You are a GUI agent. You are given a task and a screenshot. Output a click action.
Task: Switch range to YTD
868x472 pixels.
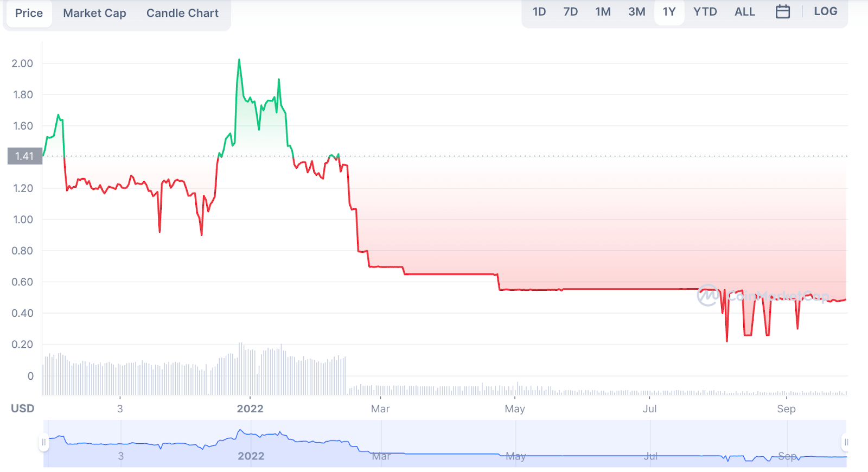(705, 11)
